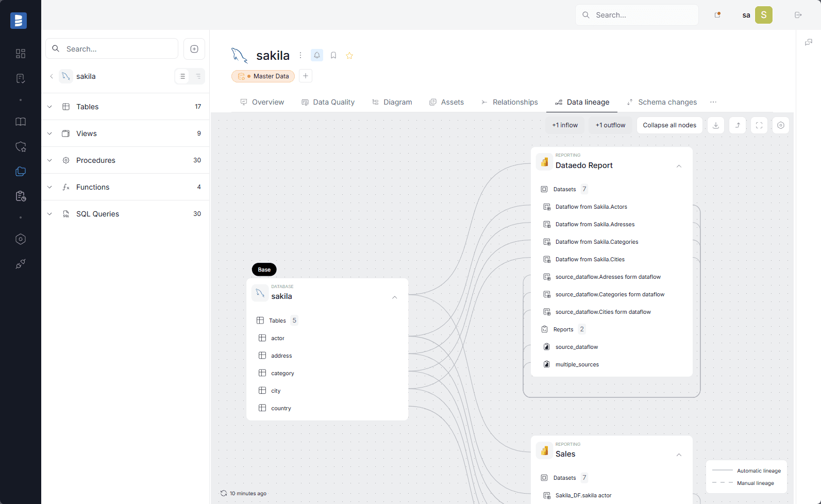Screen dimensions: 821x504
Task: Add a new tag with the plus button
Action: [x=306, y=76]
